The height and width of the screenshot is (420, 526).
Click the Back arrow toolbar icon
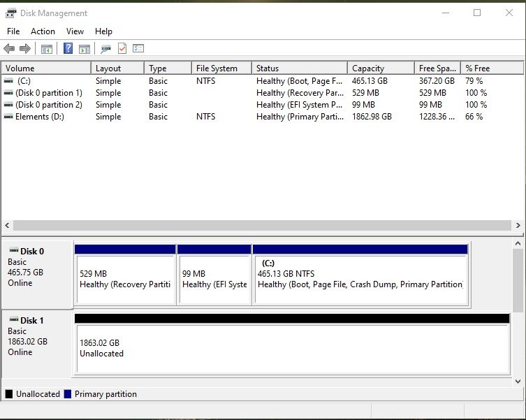click(x=9, y=49)
